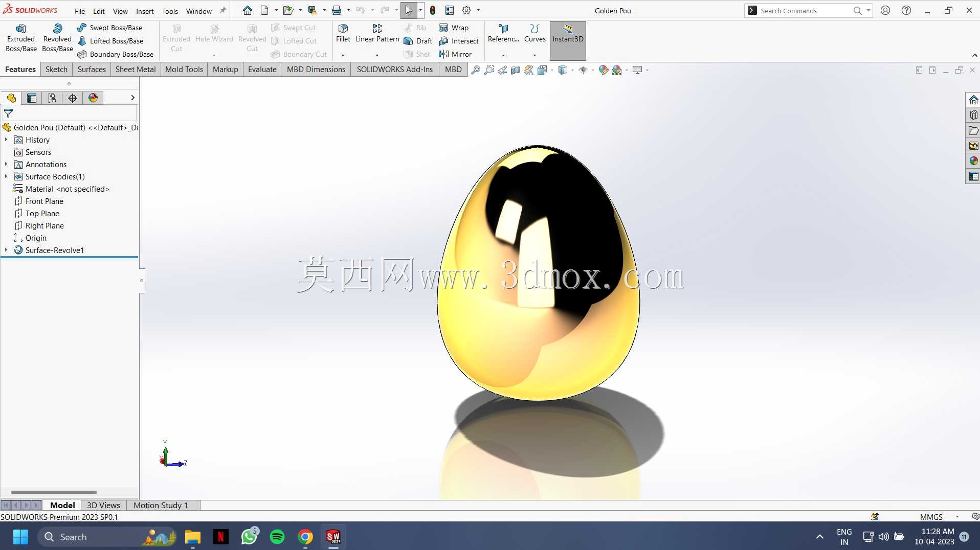Open the ConfigurationManager tab
Image resolution: width=980 pixels, height=550 pixels.
point(52,98)
